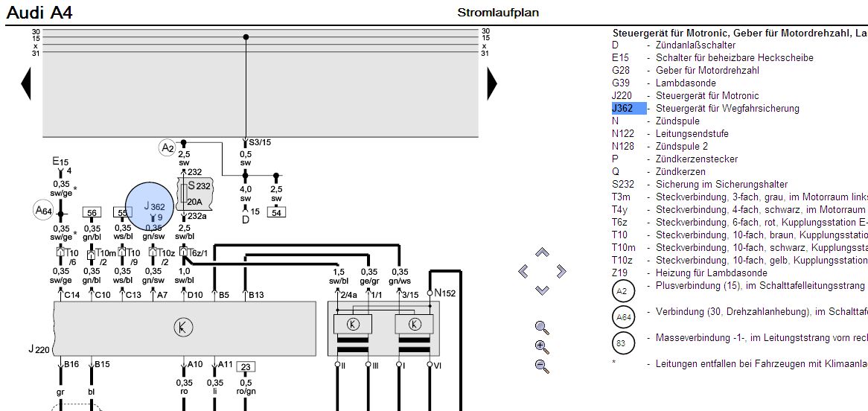Viewport: 868px width, 411px height.
Task: Click the T6z/1 connector in the diagram
Action: 194,252
